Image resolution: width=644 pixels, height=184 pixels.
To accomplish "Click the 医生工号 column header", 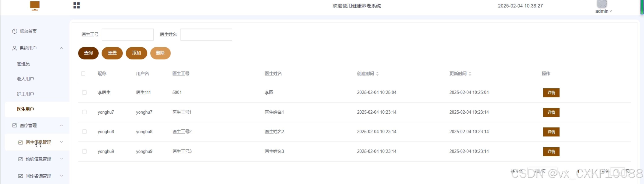I will tap(181, 74).
